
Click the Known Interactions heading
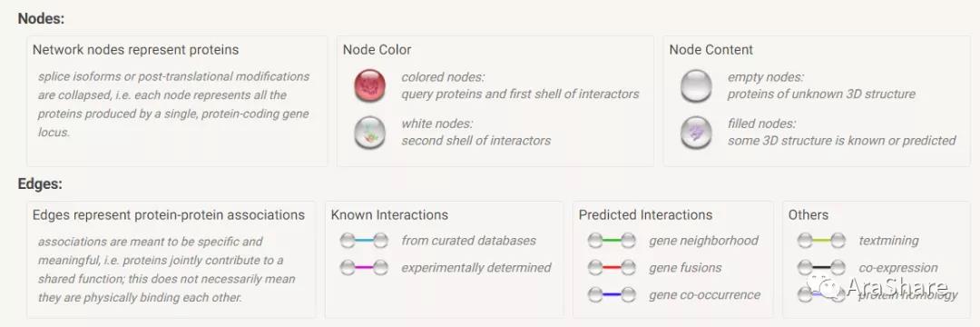[x=389, y=214]
